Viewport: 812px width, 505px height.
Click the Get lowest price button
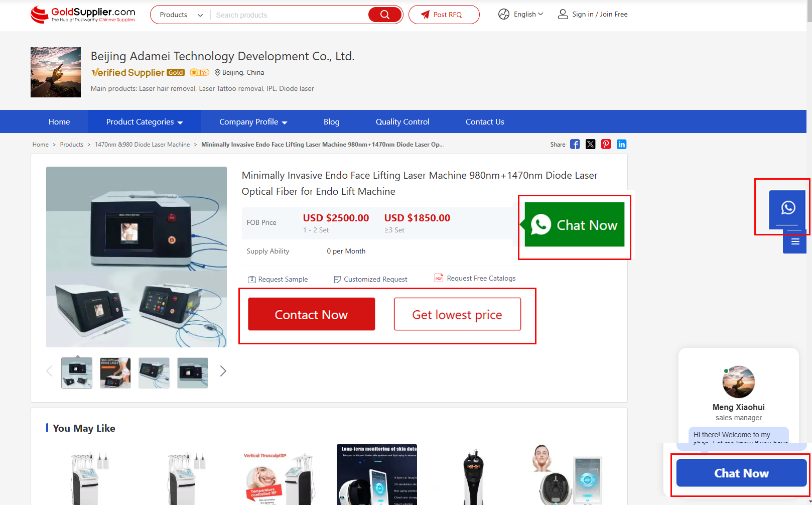(x=457, y=314)
